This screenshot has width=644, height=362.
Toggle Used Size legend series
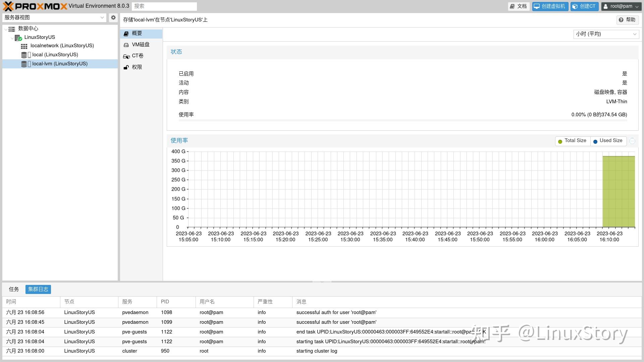(x=608, y=141)
